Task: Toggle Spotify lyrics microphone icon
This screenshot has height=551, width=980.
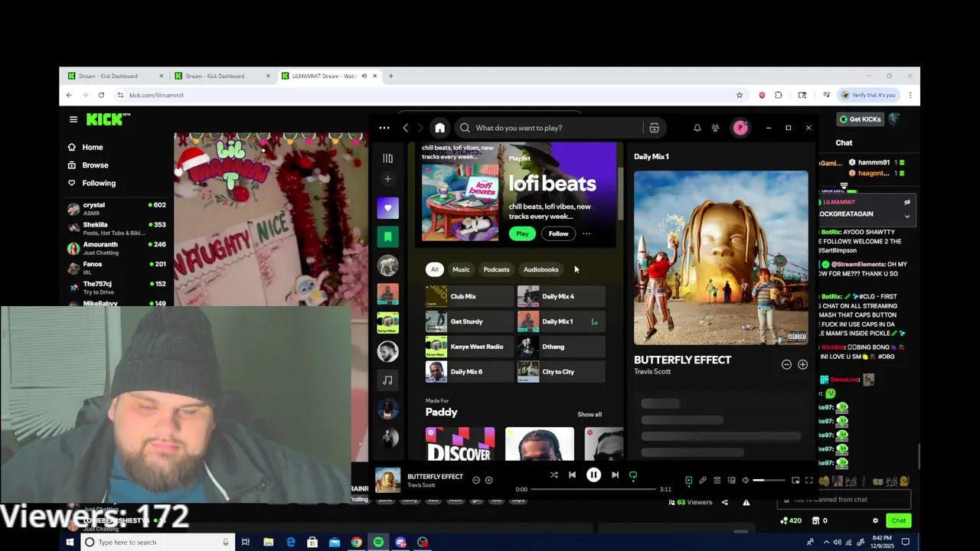Action: click(x=702, y=481)
